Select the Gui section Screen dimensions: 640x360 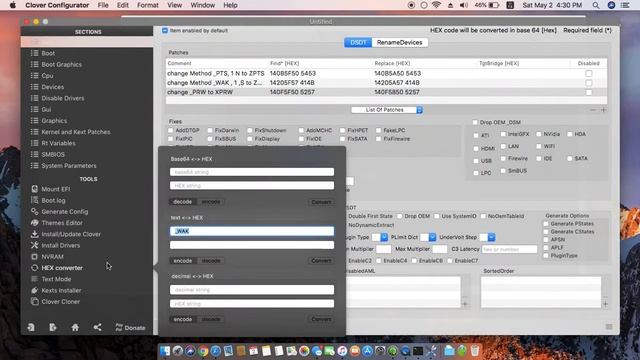point(46,109)
